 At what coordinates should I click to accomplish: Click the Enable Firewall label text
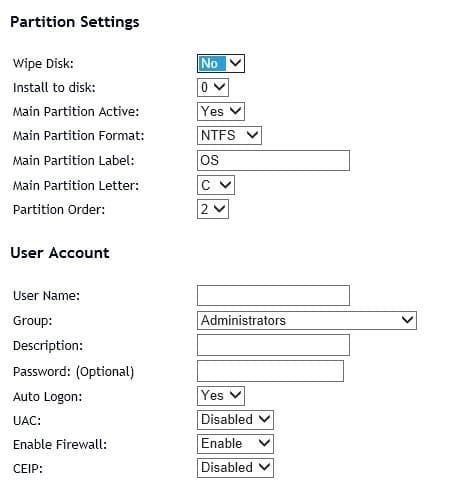pyautogui.click(x=60, y=444)
